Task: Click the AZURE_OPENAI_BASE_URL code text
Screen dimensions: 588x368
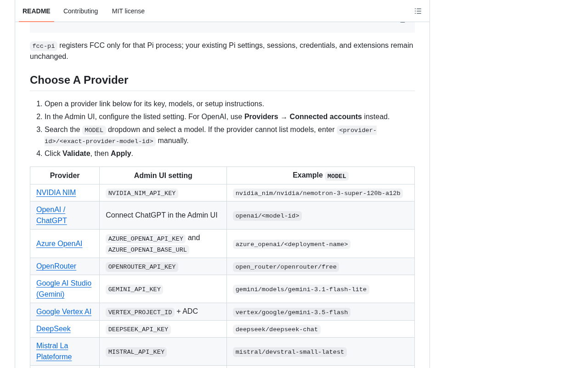Action: [147, 250]
